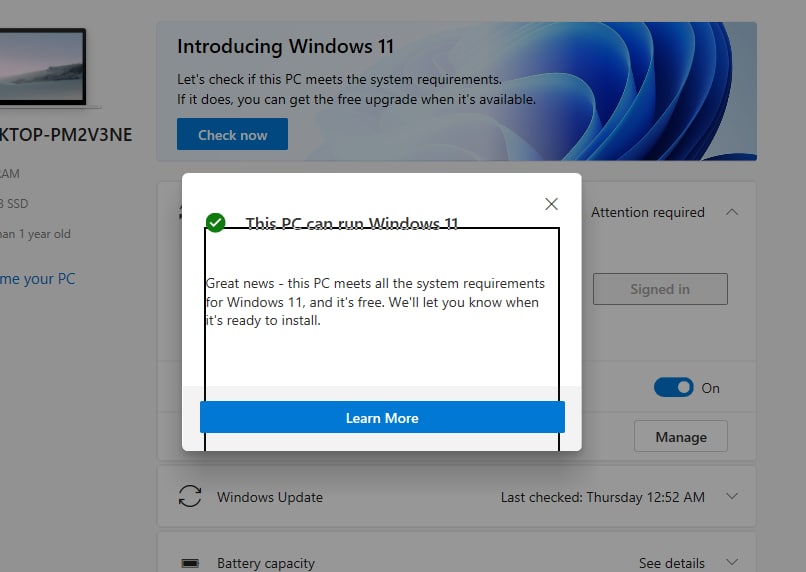
Task: Click This PC can run Windows 11 title
Action: point(352,224)
